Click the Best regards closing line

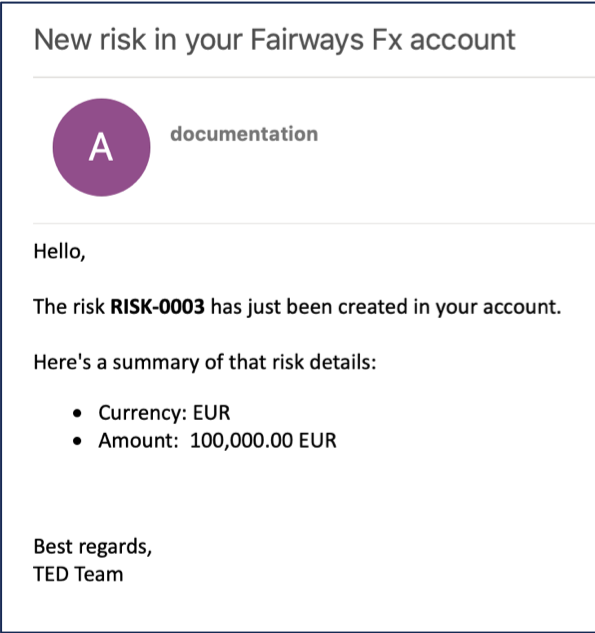click(x=93, y=547)
